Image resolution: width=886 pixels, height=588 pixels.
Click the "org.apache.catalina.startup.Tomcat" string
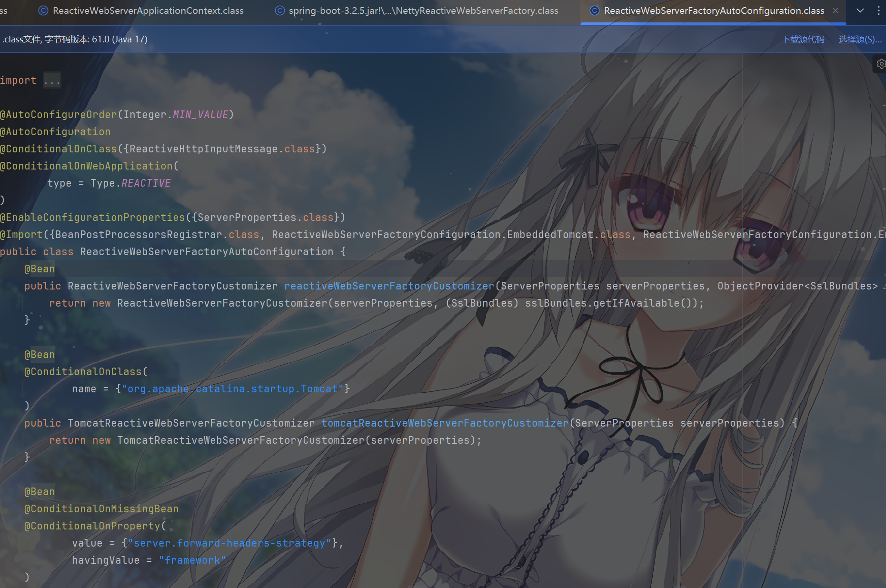point(232,389)
